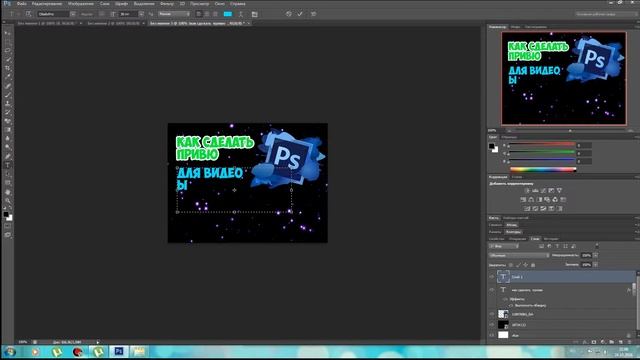Click the Delete layer trash icon
The image size is (640, 360).
(629, 342)
